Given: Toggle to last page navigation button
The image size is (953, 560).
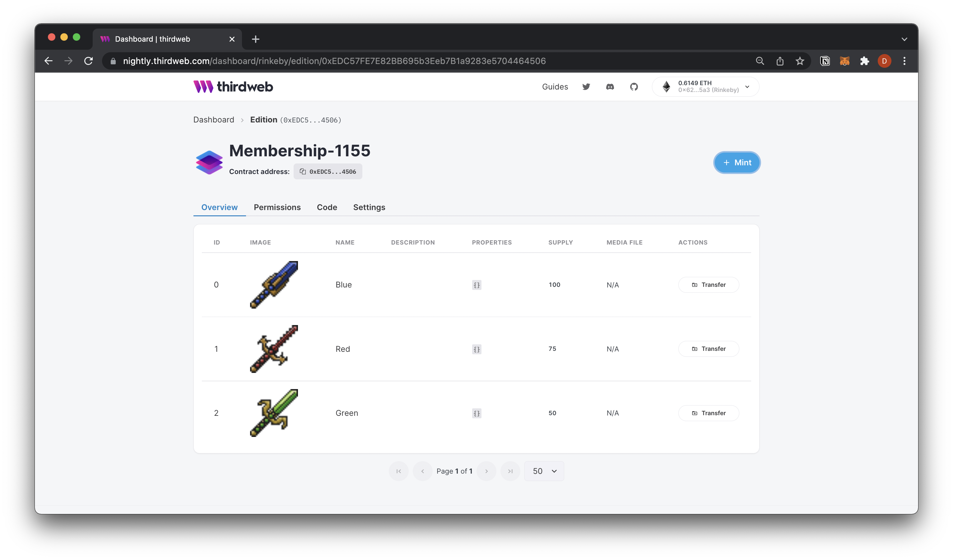Looking at the screenshot, I should [510, 471].
